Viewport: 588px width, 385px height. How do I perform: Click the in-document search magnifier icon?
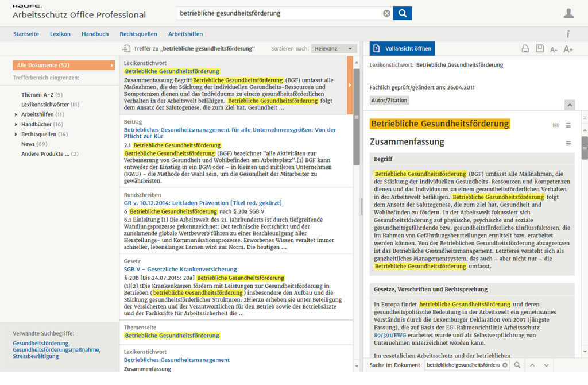pos(517,365)
